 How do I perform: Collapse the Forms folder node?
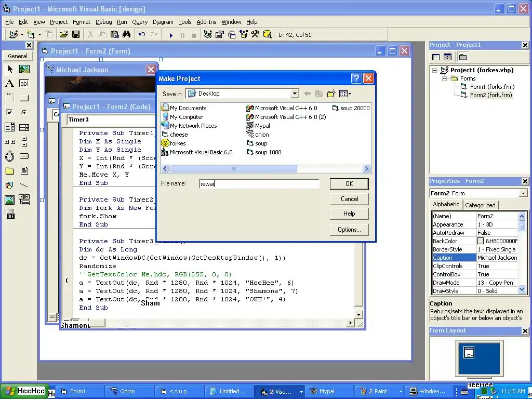coord(445,79)
